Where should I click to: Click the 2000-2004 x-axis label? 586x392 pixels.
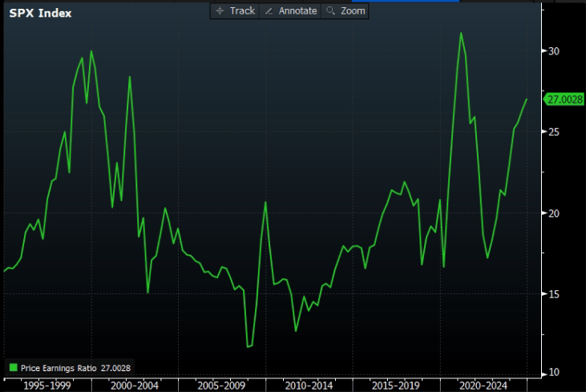(x=133, y=386)
